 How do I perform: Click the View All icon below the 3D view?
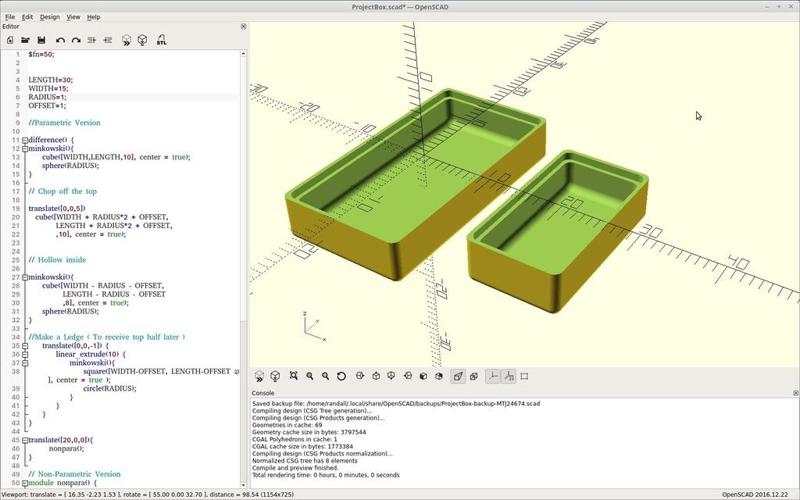(293, 377)
